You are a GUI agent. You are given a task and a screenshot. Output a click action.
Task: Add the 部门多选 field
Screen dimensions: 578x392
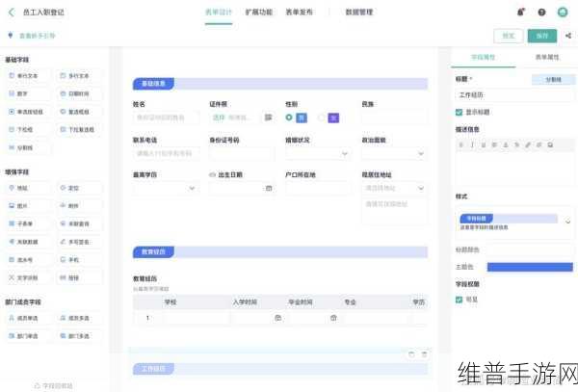click(79, 336)
